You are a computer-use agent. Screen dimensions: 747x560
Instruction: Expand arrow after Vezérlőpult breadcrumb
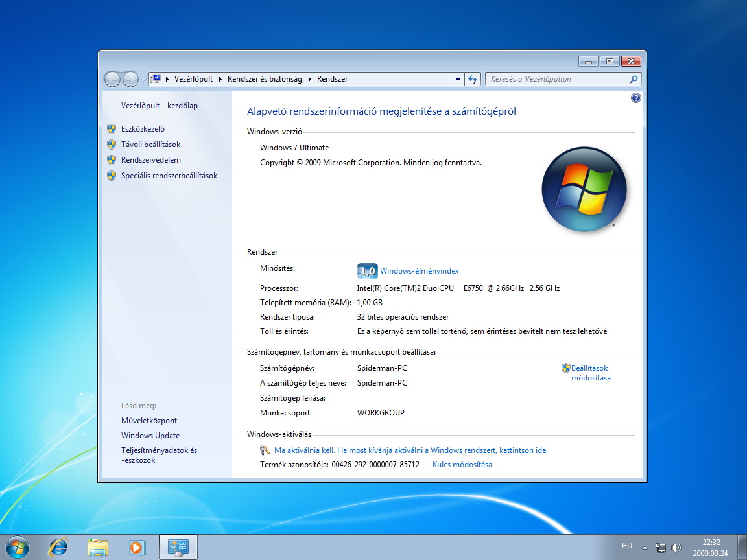[220, 79]
